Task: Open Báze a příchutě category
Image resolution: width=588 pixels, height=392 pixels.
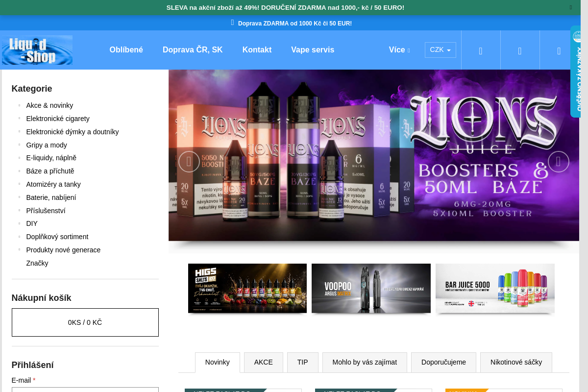Action: coord(50,171)
